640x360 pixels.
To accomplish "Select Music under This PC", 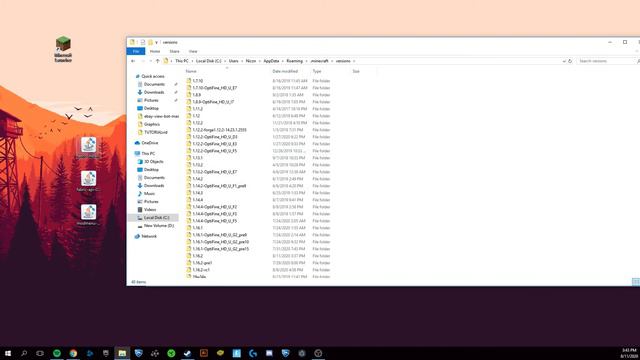I will tap(149, 193).
